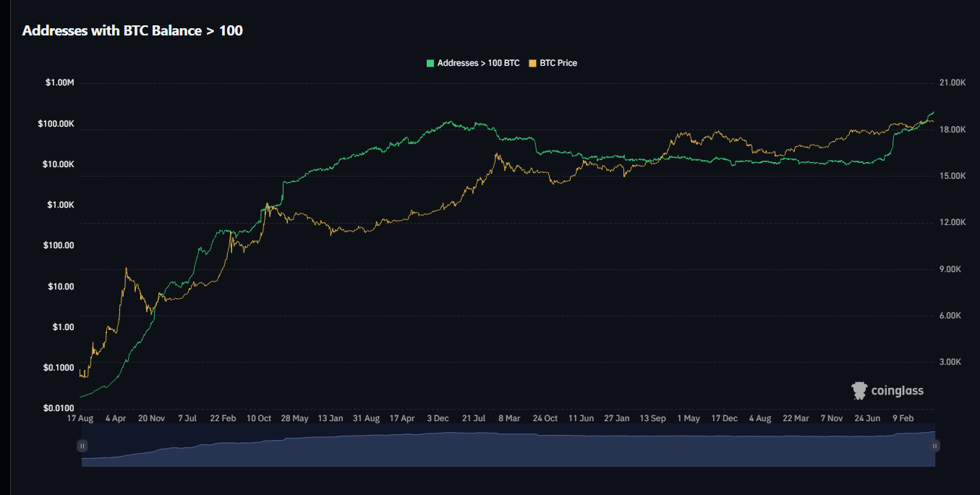Toggle the Addresses > 100 BTC series label
This screenshot has width=980, height=495.
[478, 63]
